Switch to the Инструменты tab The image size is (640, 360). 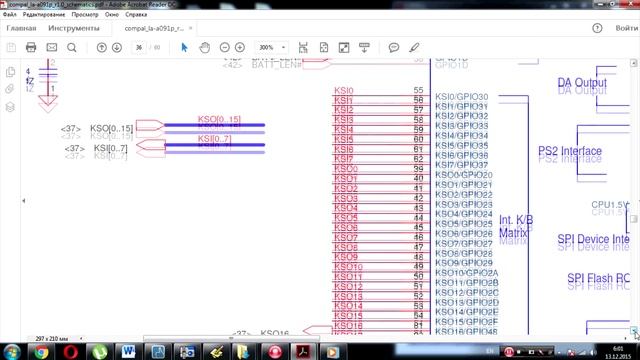tap(73, 28)
